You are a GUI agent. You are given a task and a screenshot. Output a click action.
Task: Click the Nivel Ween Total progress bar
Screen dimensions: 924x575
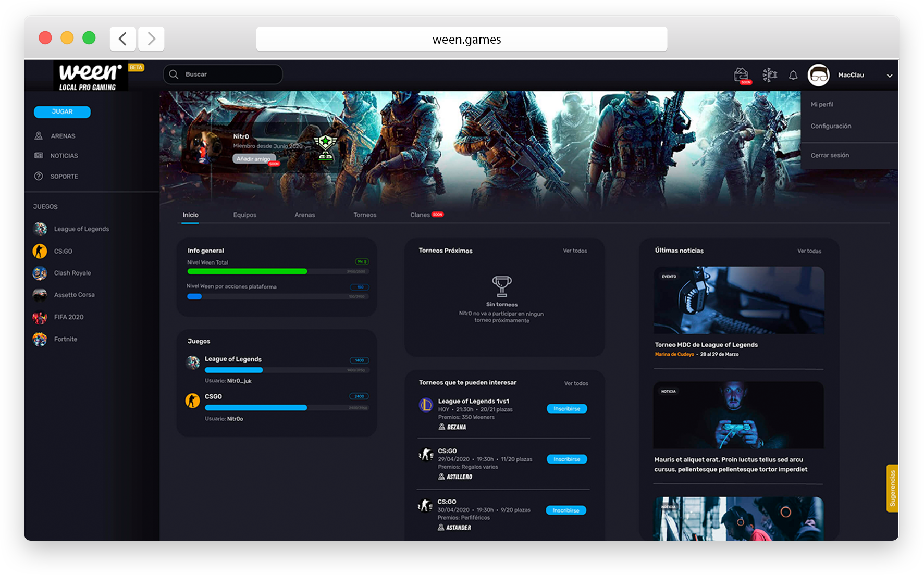247,271
